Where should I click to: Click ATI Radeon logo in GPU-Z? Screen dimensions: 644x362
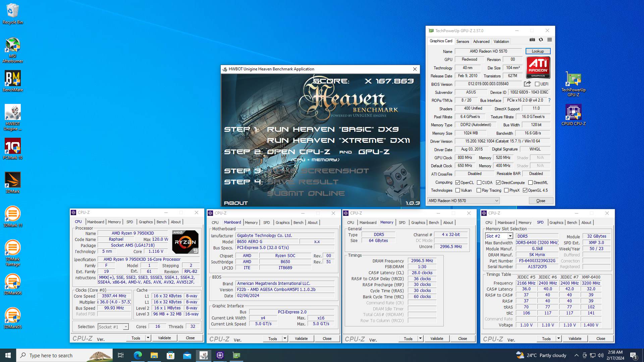pyautogui.click(x=538, y=67)
